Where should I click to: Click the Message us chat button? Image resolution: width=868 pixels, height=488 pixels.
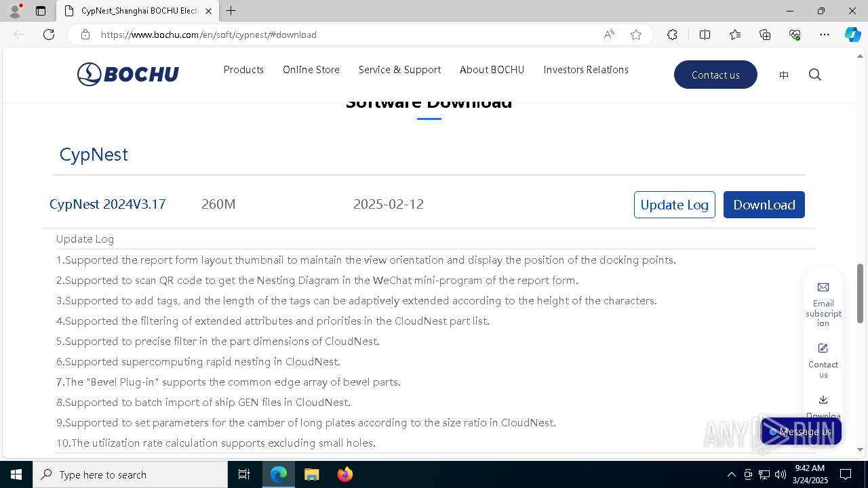pyautogui.click(x=801, y=432)
